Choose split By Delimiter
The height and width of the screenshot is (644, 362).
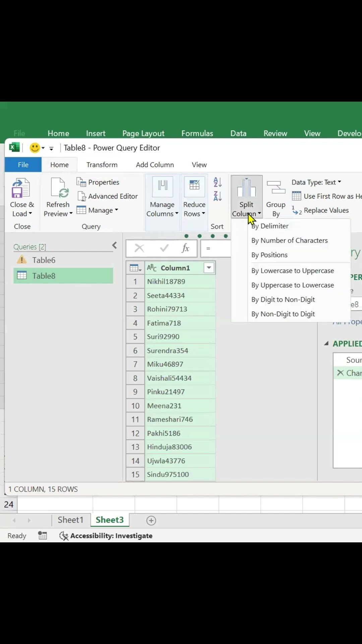270,226
